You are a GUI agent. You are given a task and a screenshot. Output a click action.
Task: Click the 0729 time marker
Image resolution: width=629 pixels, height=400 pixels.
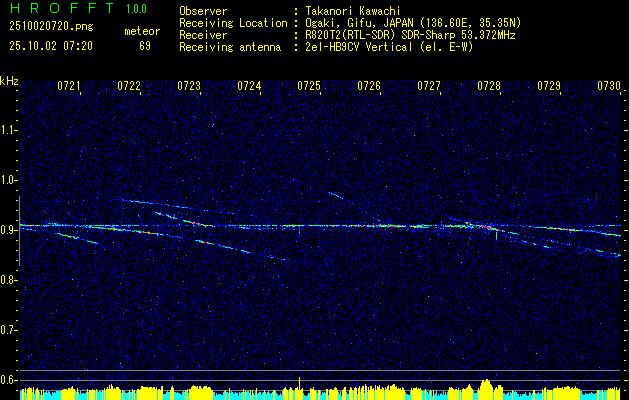[x=549, y=86]
